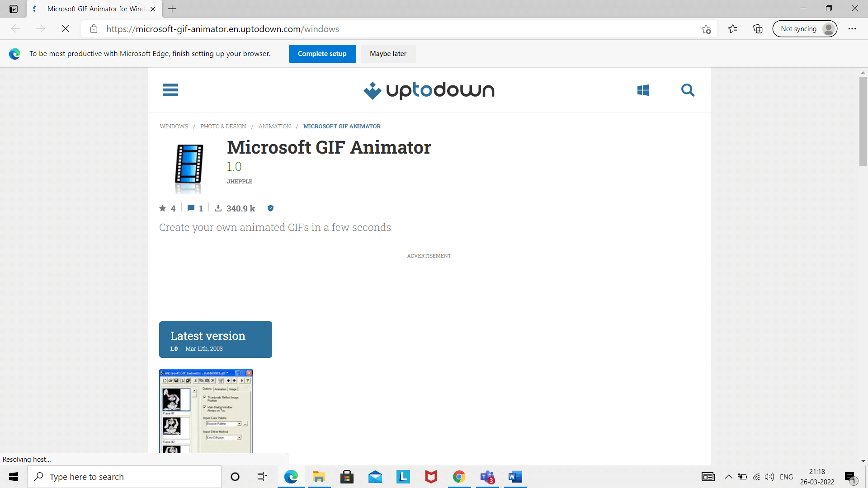Toggle the browser favorites star icon
This screenshot has height=488, width=868.
(x=706, y=28)
